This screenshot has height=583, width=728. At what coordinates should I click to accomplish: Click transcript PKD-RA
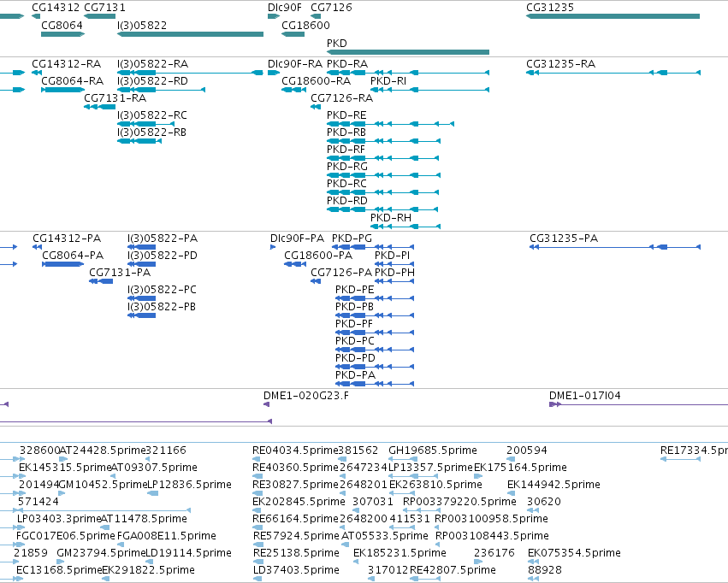[347, 64]
